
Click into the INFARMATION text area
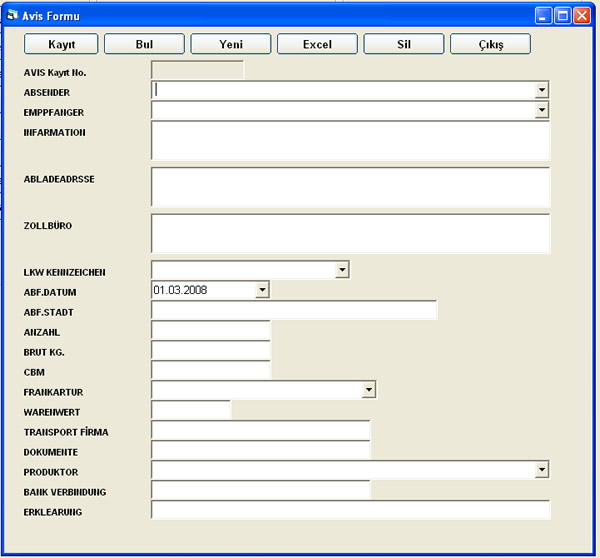click(351, 140)
